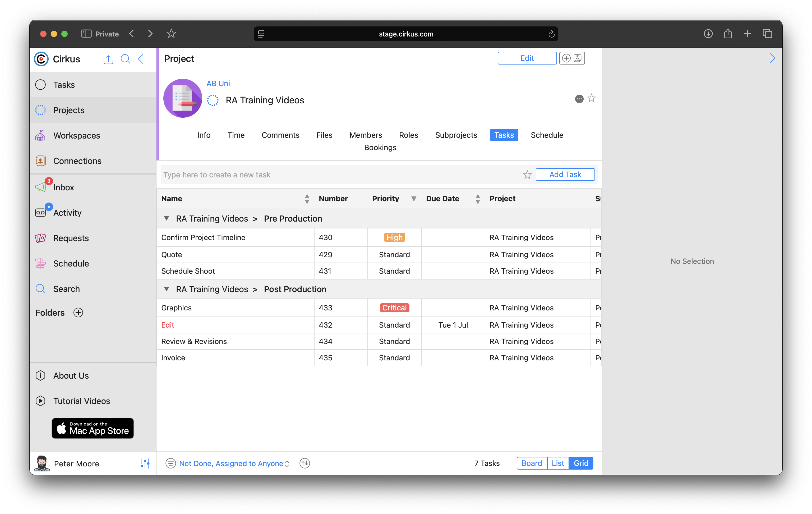Toggle the star next to Add Task
This screenshot has width=812, height=514.
[x=527, y=175]
